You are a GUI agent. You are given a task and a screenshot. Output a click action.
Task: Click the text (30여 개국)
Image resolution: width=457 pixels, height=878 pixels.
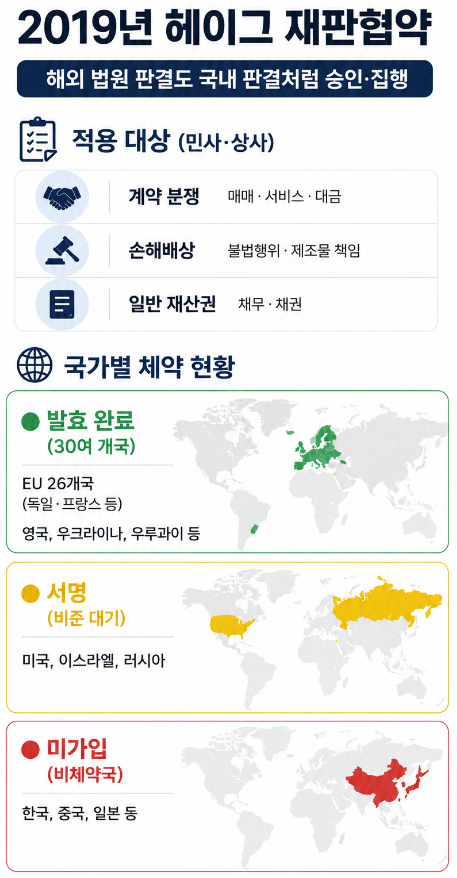pos(91,446)
